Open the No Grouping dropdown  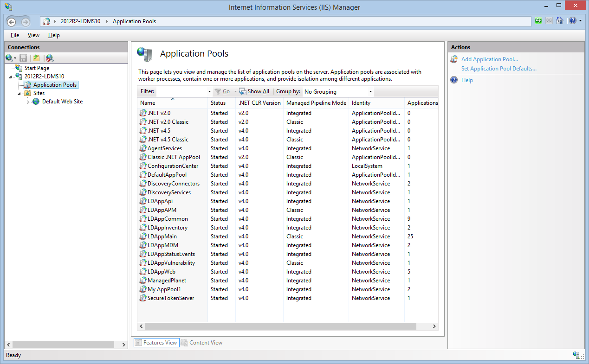337,91
